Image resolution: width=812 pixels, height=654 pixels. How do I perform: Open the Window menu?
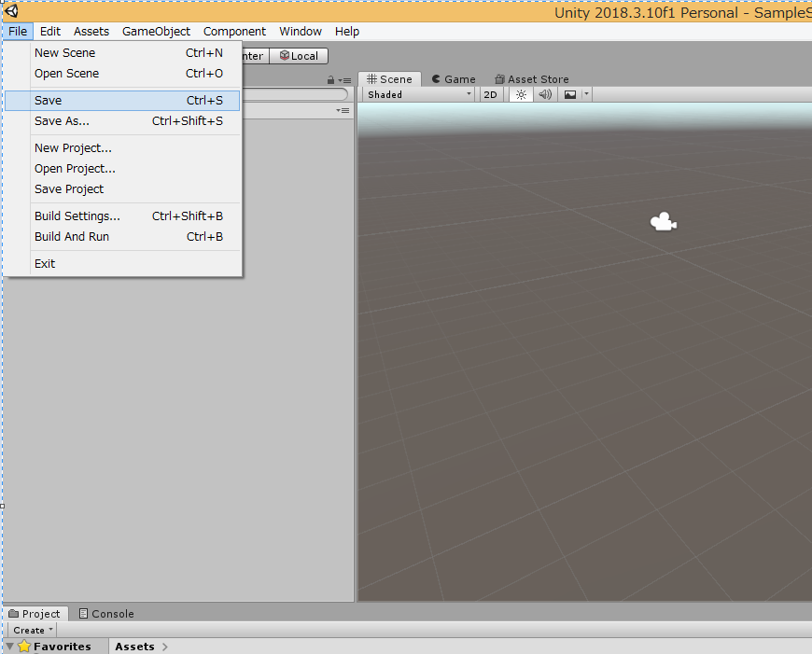pyautogui.click(x=301, y=31)
